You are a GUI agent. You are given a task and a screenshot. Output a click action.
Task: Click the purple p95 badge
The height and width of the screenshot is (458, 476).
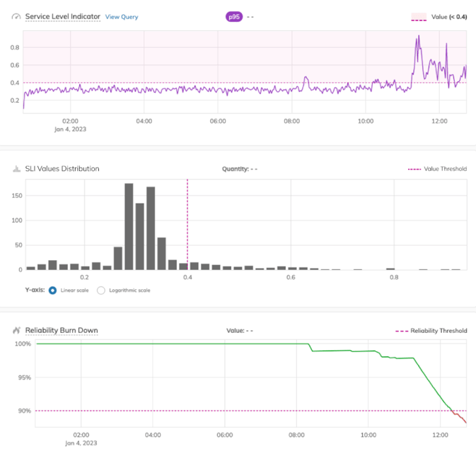pyautogui.click(x=234, y=16)
